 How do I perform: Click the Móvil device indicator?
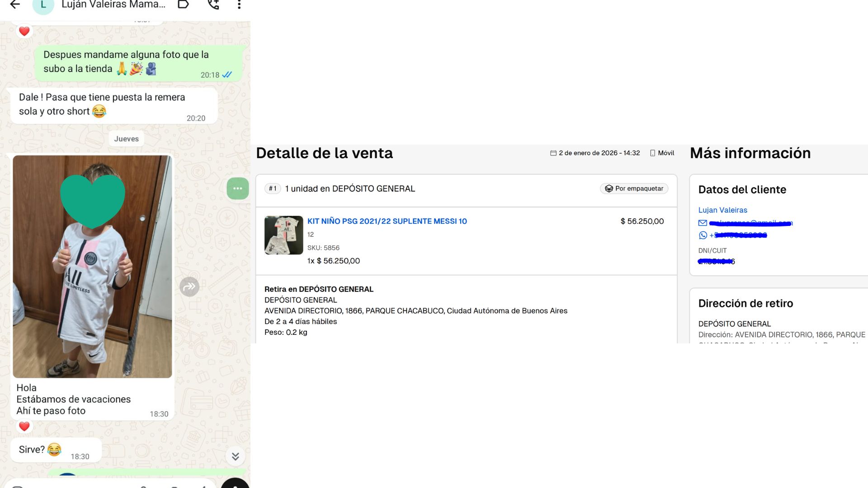[x=662, y=153]
